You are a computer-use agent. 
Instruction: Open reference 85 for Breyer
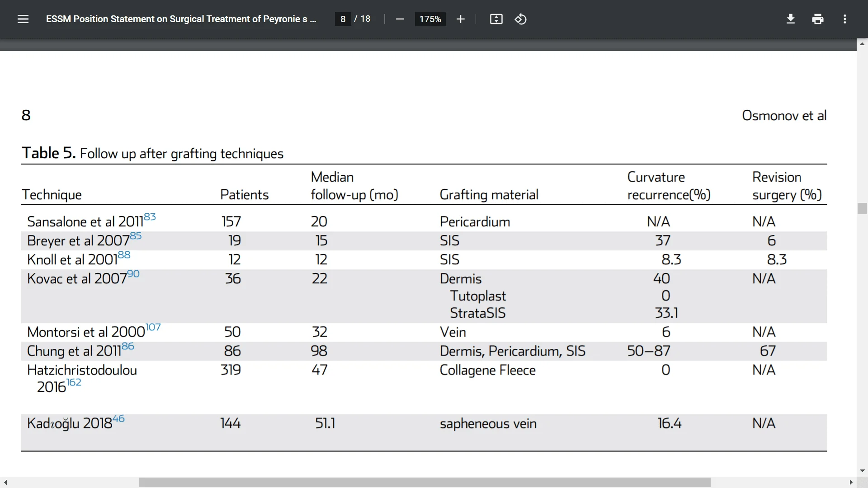pyautogui.click(x=136, y=236)
